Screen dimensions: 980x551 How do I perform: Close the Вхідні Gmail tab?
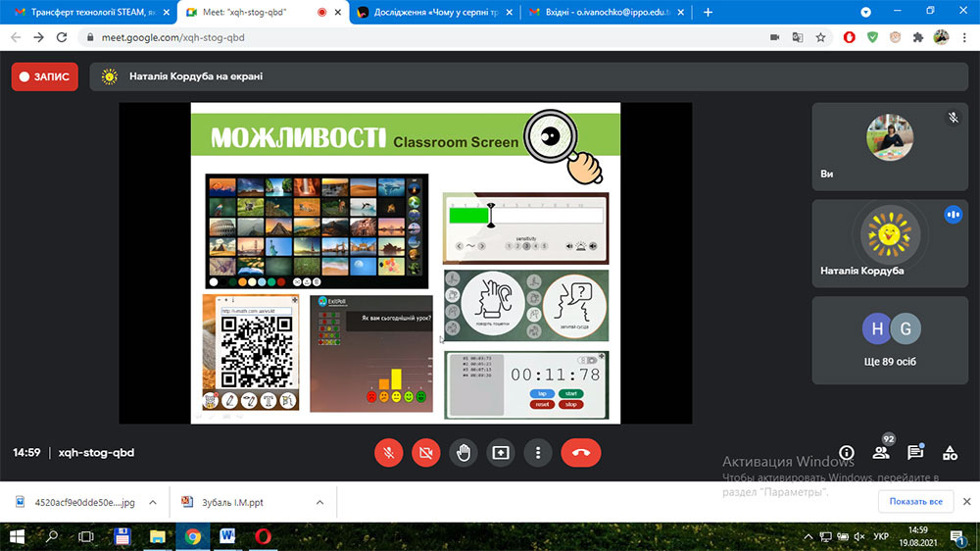coord(680,12)
